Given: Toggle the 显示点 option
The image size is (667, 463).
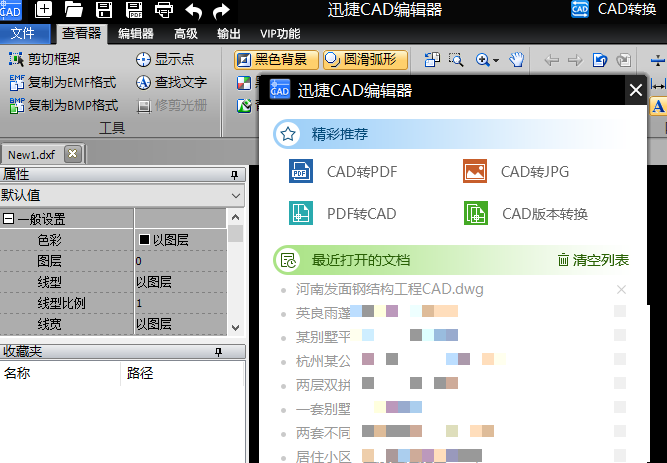Looking at the screenshot, I should 165,59.
